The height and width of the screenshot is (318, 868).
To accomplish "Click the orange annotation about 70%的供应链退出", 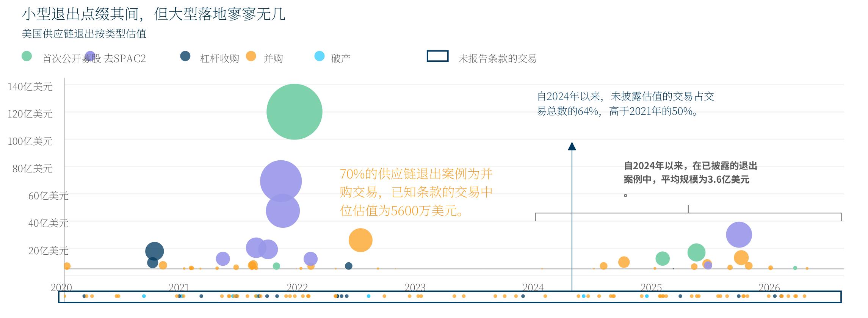I will click(x=416, y=192).
